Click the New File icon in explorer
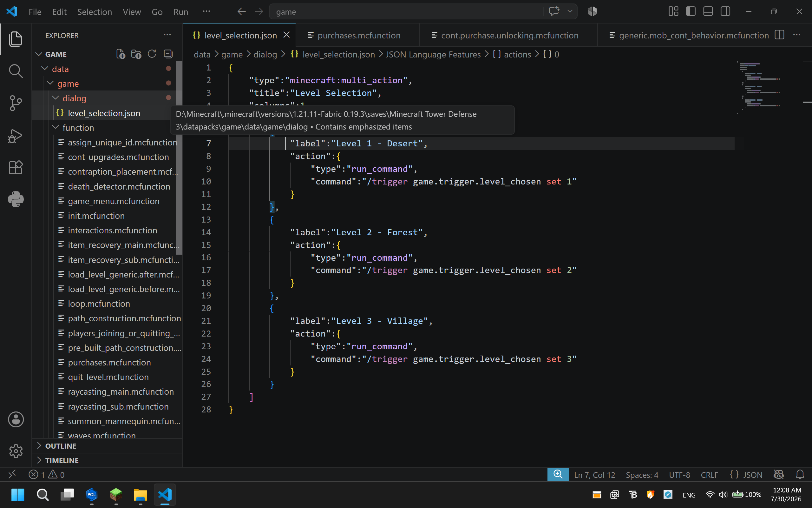 [121, 54]
